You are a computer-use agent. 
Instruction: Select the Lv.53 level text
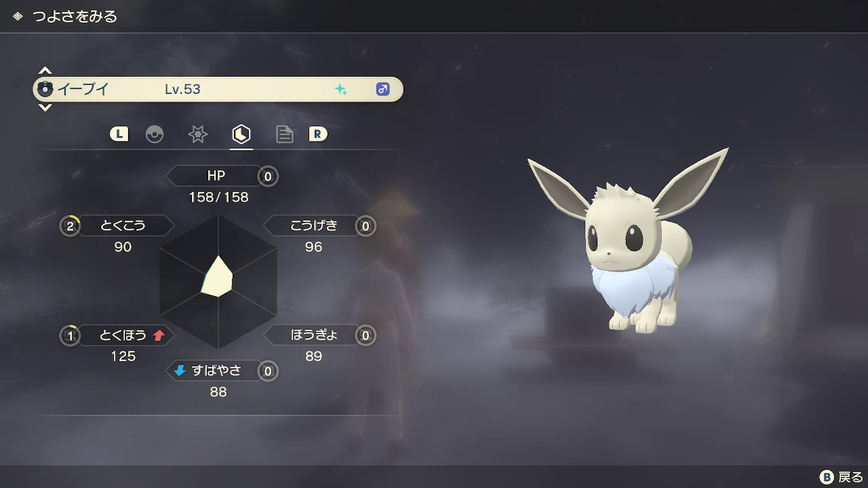coord(182,89)
